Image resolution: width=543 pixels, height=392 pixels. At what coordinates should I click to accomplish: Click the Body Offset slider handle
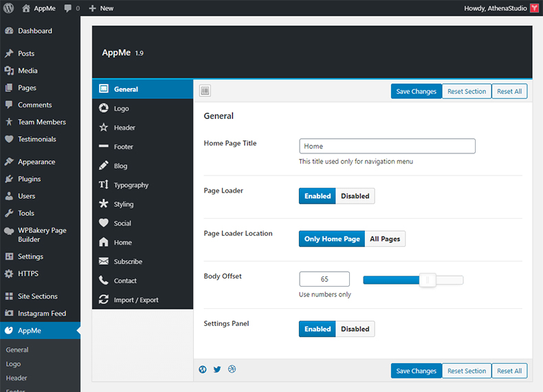coord(428,280)
